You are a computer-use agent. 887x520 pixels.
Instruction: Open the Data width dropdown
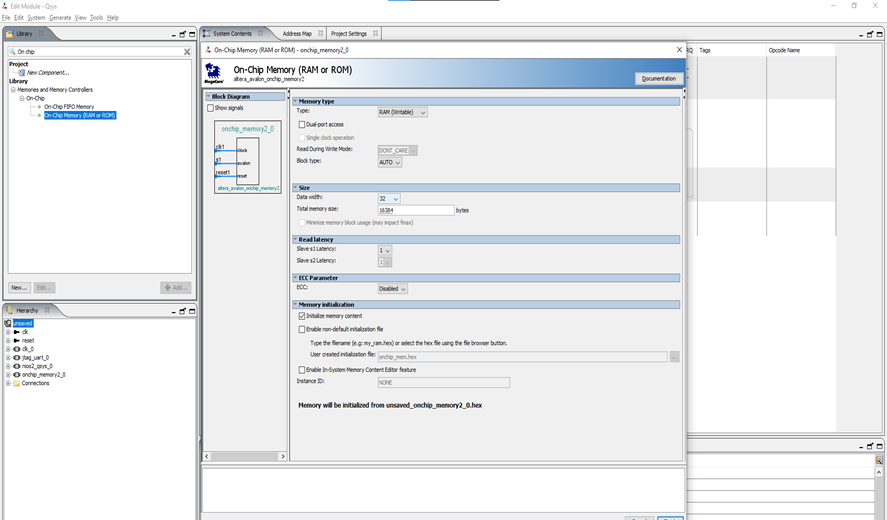389,199
